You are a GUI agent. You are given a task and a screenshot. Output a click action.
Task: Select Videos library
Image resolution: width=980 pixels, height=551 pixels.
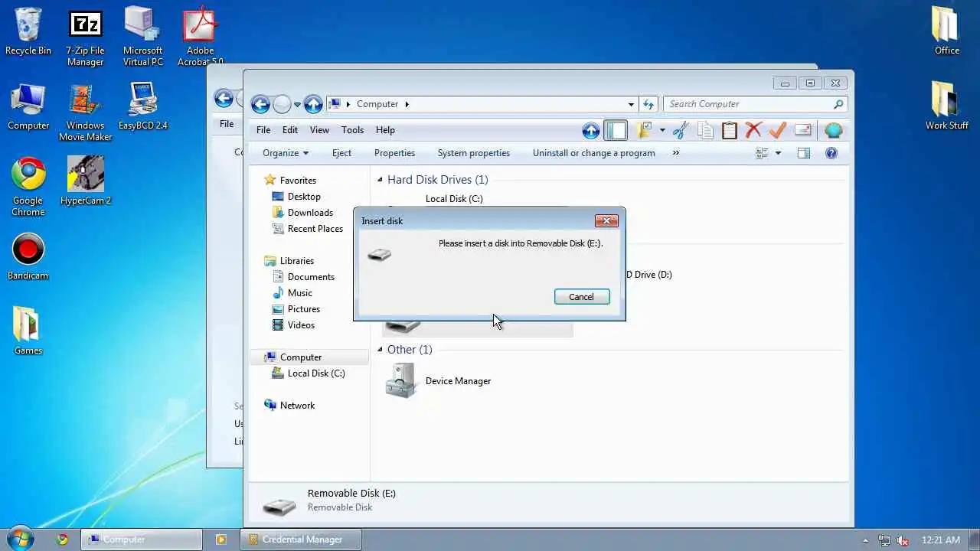[x=293, y=325]
